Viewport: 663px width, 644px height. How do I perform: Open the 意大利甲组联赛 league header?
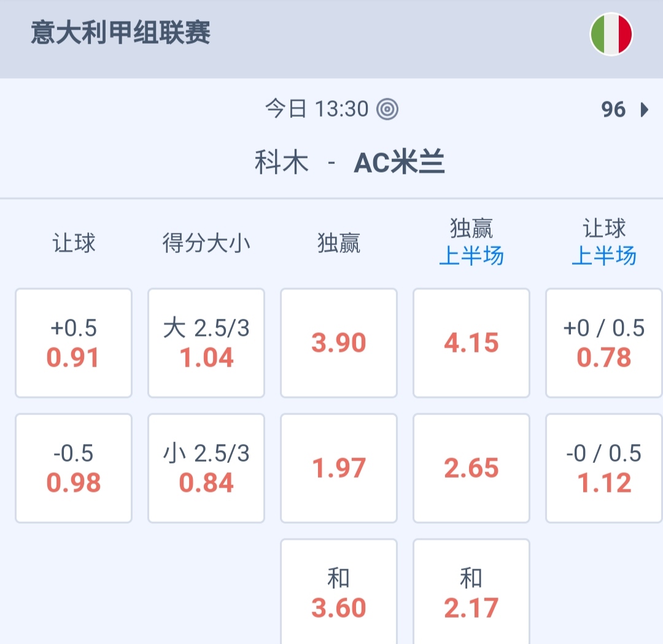(x=121, y=33)
